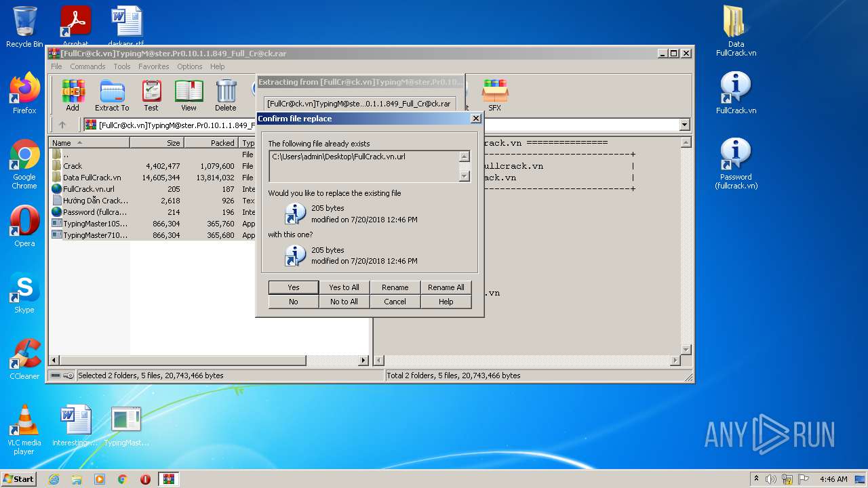Viewport: 868px width, 488px height.
Task: Click the Delete toolbar icon
Action: coord(226,95)
